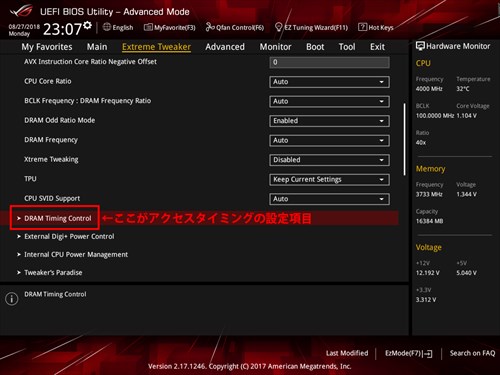The width and height of the screenshot is (500, 375).
Task: Click the TPU label
Action: (x=30, y=179)
